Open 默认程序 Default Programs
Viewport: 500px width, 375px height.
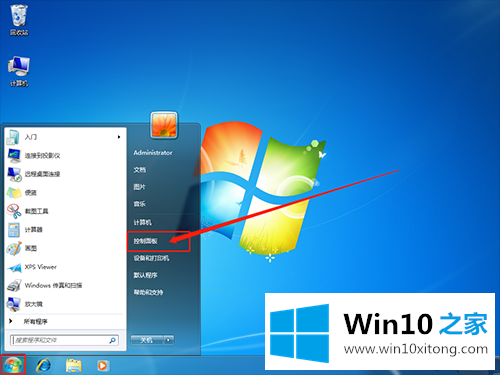coord(146,275)
